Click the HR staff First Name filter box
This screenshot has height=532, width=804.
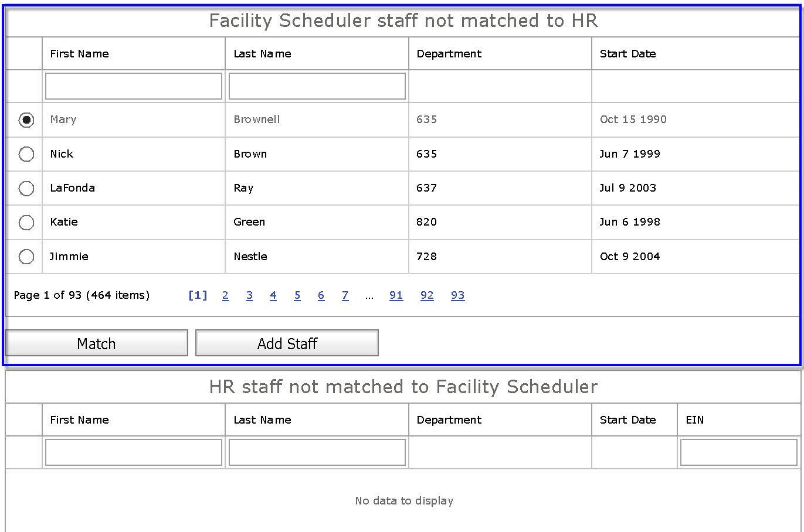(x=134, y=452)
